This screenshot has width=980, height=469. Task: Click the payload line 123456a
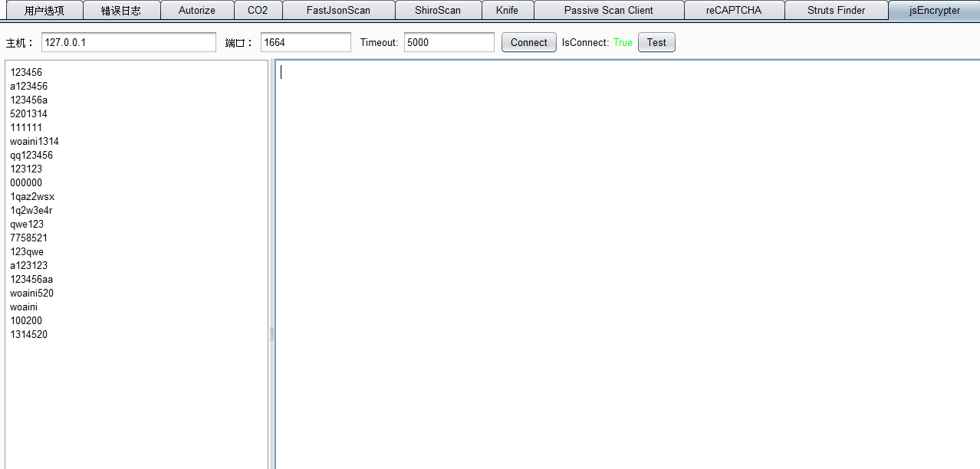pos(28,100)
